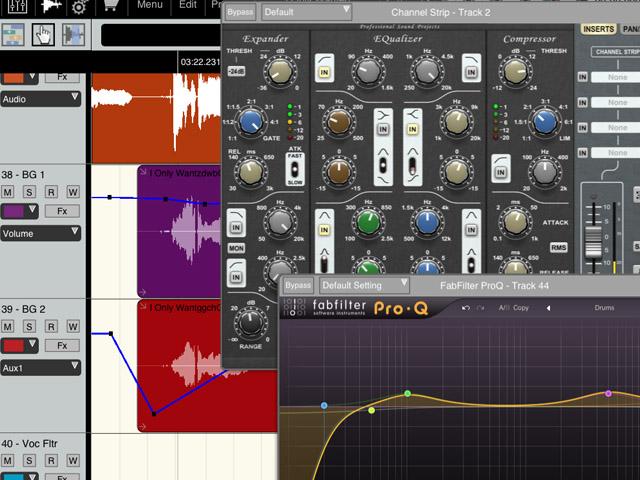The image size is (640, 480).
Task: Toggle the Expander ATK fast/slow switch
Action: pos(295,169)
